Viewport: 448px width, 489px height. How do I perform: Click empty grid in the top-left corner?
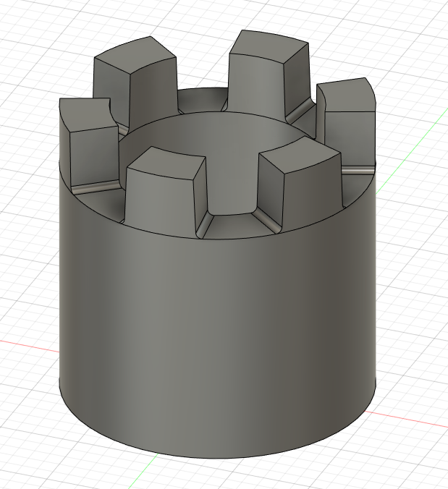click(29, 29)
